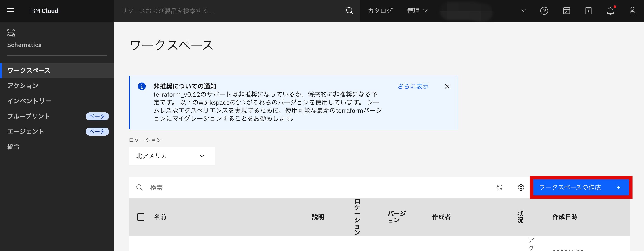
Task: Dismiss the 非推奨についての通知 banner
Action: [447, 86]
